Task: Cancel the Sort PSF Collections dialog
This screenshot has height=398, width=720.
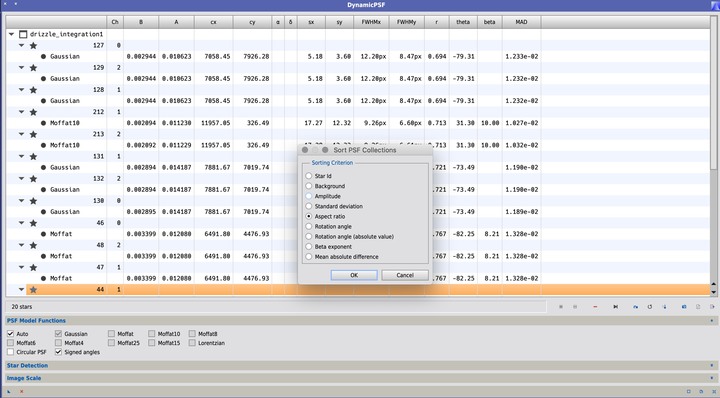Action: (x=405, y=275)
